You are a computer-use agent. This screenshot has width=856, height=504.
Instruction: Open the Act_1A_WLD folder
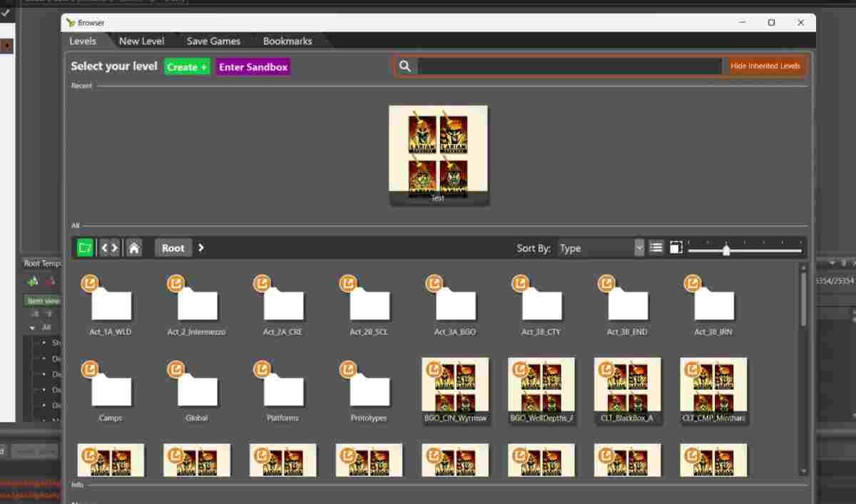pyautogui.click(x=111, y=306)
